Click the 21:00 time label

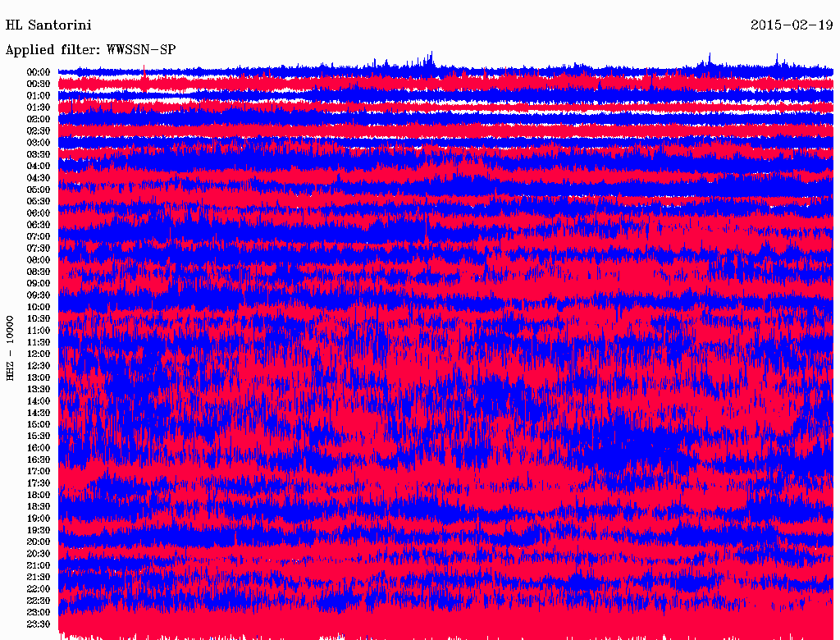(38, 565)
